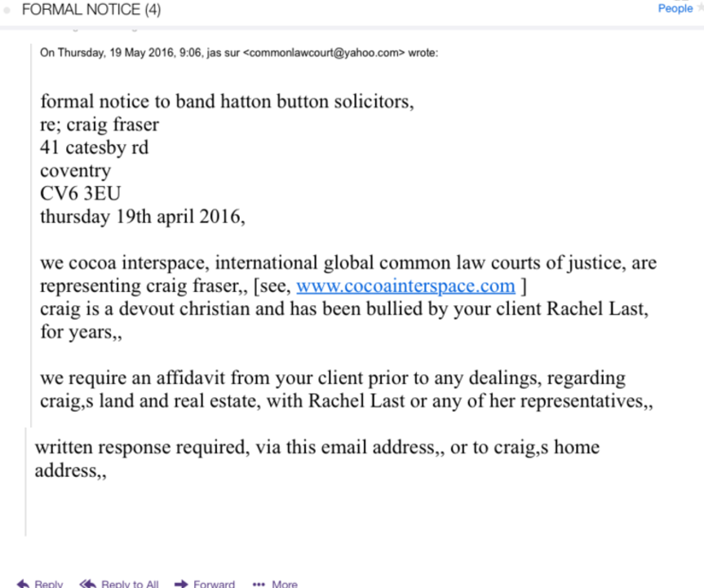Expand the More actions menu label
The width and height of the screenshot is (704, 588).
pyautogui.click(x=285, y=584)
